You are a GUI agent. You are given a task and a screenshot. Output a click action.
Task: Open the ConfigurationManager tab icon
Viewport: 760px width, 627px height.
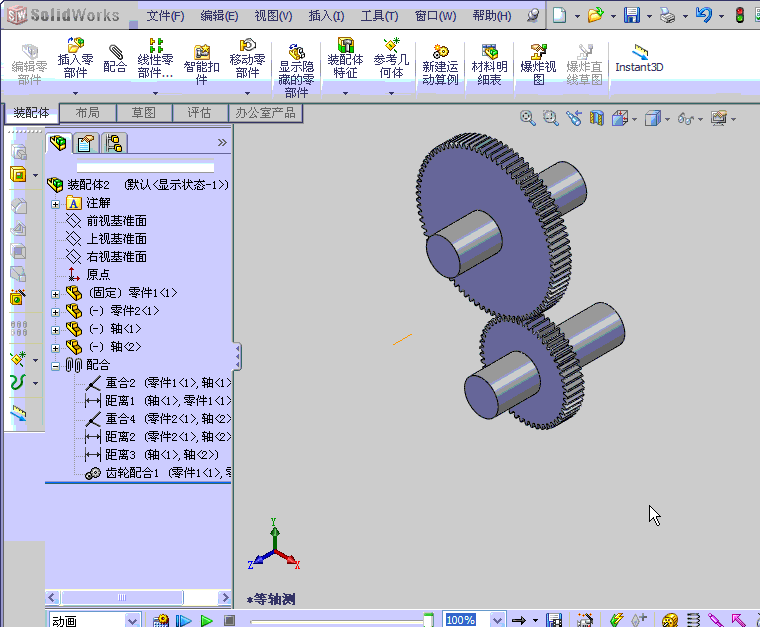(x=114, y=143)
